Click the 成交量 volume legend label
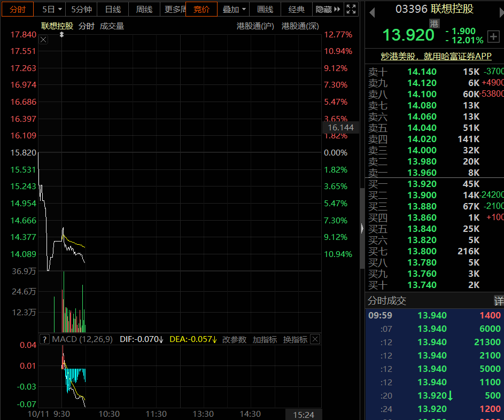The height and width of the screenshot is (420, 504). pos(112,26)
